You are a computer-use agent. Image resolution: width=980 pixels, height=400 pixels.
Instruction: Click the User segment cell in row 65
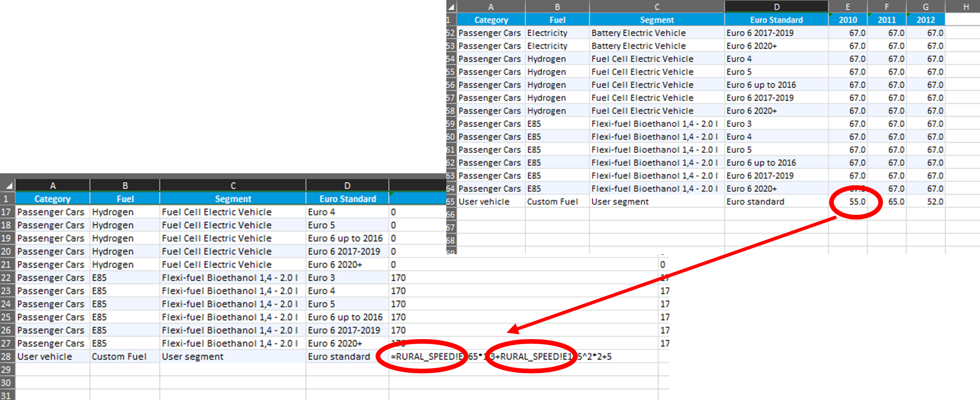point(657,202)
